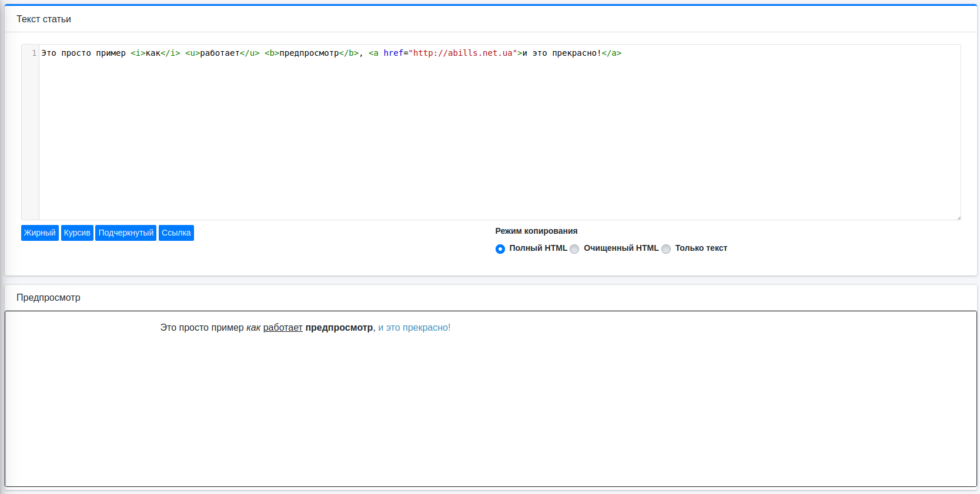The height and width of the screenshot is (494, 980).
Task: Apply italics with the Курсив button
Action: click(77, 233)
